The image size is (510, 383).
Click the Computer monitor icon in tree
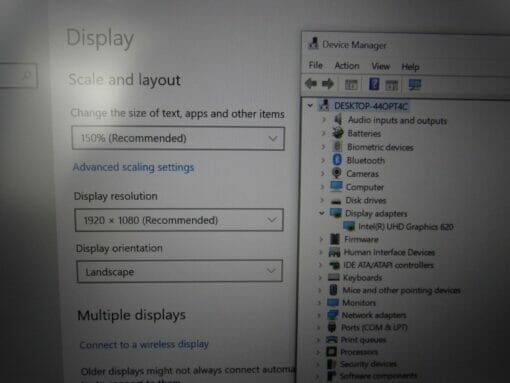(x=336, y=186)
